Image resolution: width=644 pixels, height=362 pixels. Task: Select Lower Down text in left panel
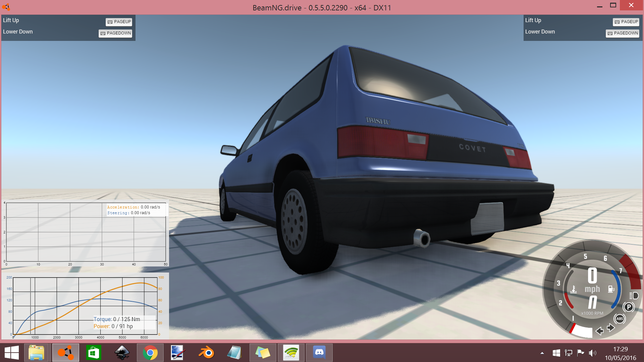coord(18,32)
